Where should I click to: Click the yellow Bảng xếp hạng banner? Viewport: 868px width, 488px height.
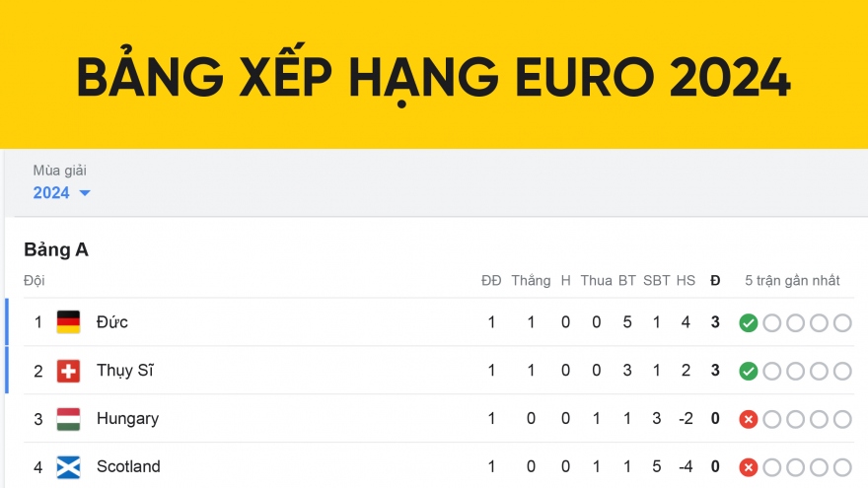[434, 77]
